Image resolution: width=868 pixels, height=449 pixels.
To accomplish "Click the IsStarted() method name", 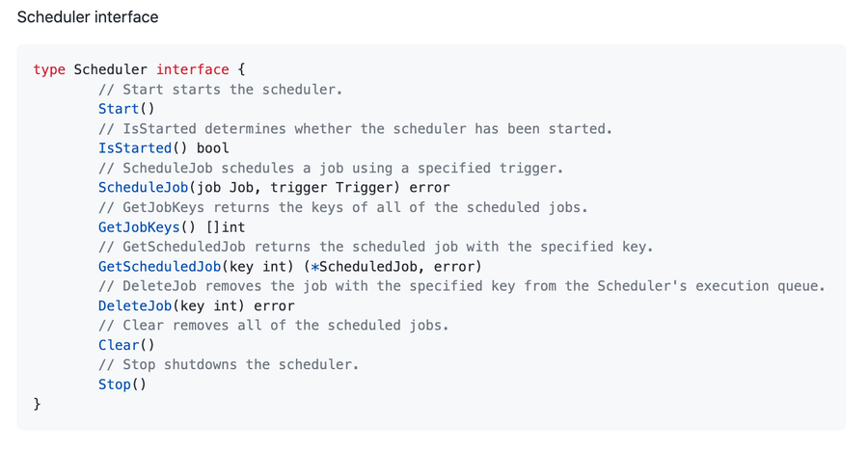I will click(135, 148).
